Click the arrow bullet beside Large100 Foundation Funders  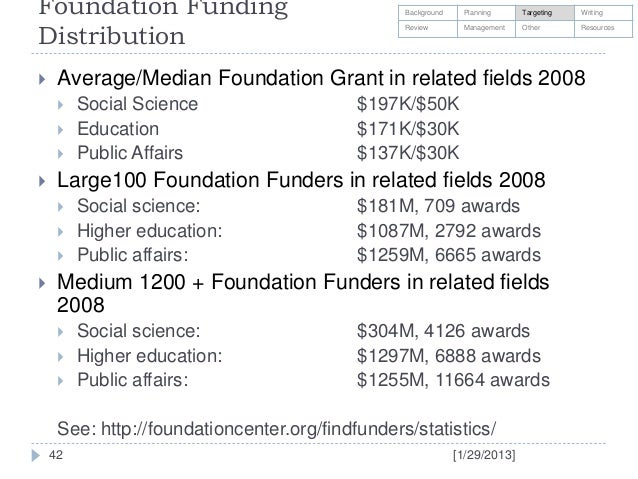point(42,181)
